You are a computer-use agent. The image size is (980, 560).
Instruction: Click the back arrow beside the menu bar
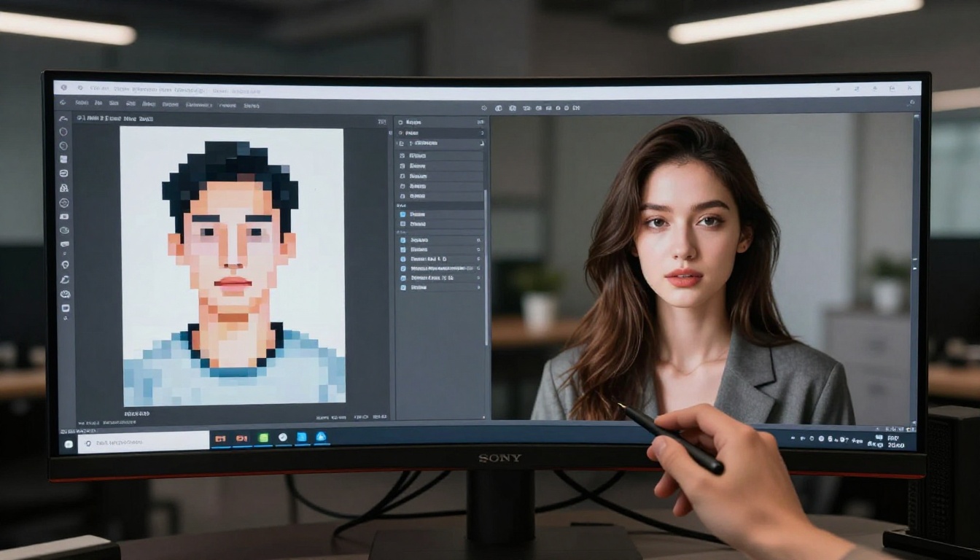63,104
